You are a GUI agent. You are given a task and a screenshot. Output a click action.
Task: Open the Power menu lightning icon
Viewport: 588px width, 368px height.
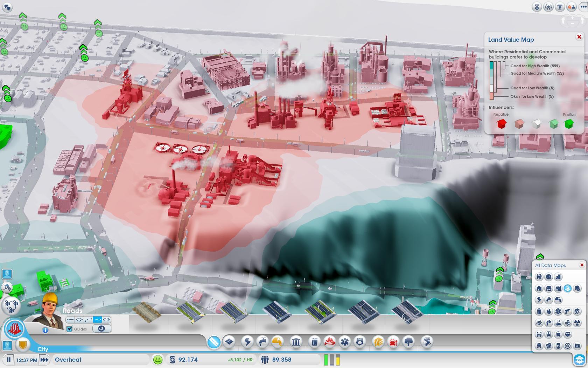click(x=247, y=341)
